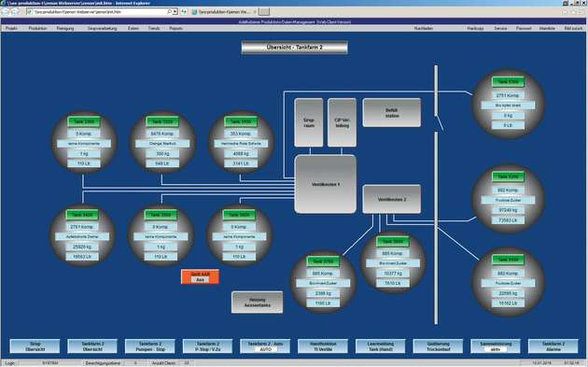Toggle the orange Aus status button
The height and width of the screenshot is (367, 588).
pyautogui.click(x=201, y=276)
